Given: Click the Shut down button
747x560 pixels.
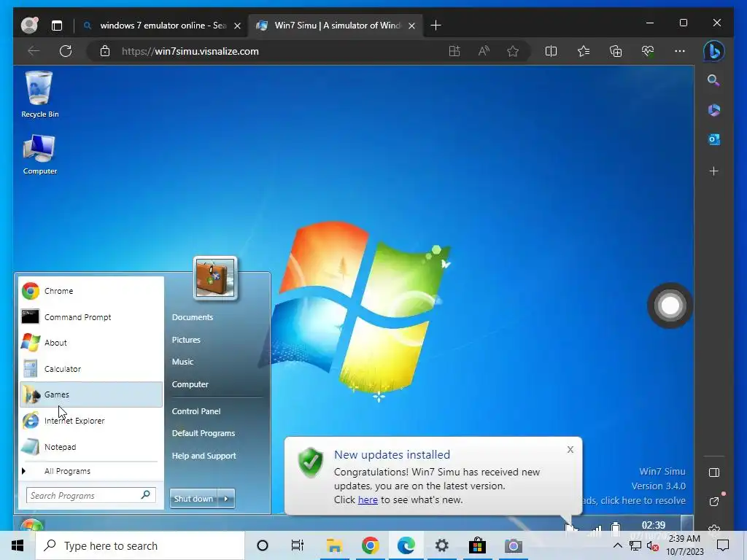Looking at the screenshot, I should tap(193, 499).
